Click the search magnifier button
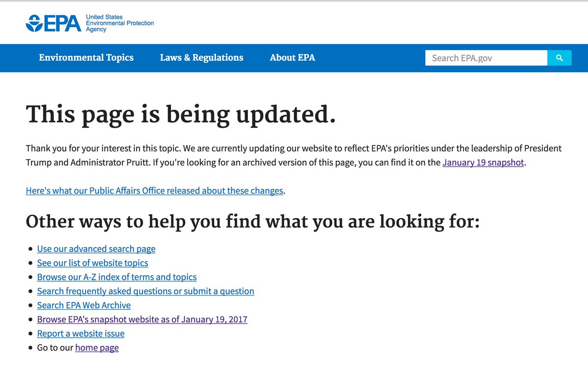 560,58
